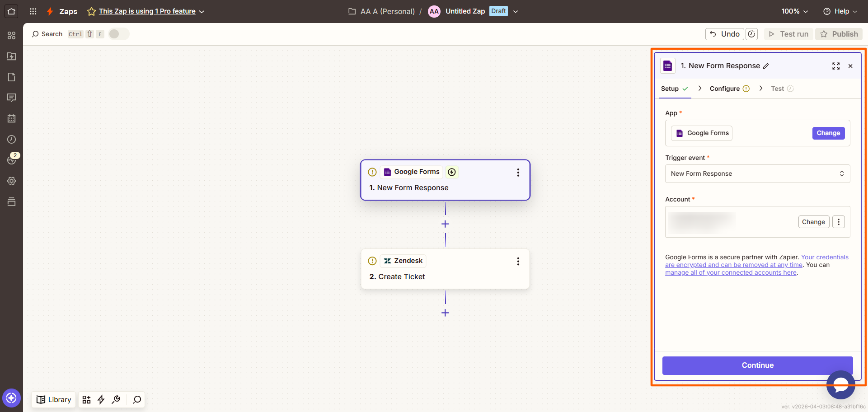Open three-dot menu on Google Forms step

(x=518, y=172)
